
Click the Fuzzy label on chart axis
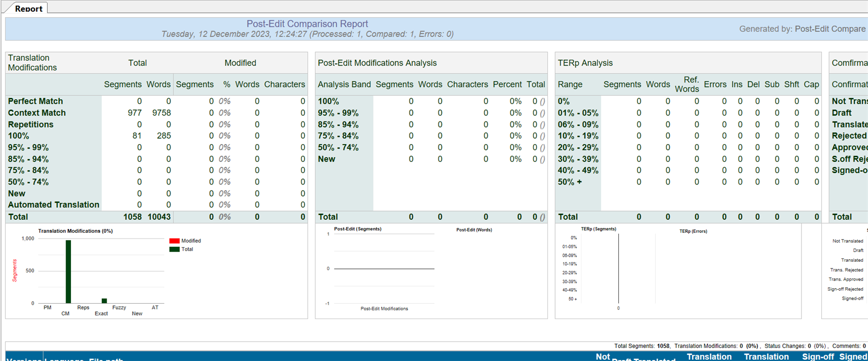pyautogui.click(x=119, y=308)
